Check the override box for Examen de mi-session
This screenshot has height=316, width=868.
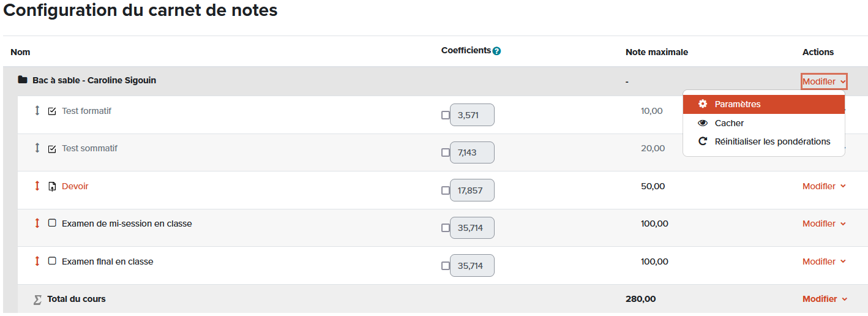point(446,228)
